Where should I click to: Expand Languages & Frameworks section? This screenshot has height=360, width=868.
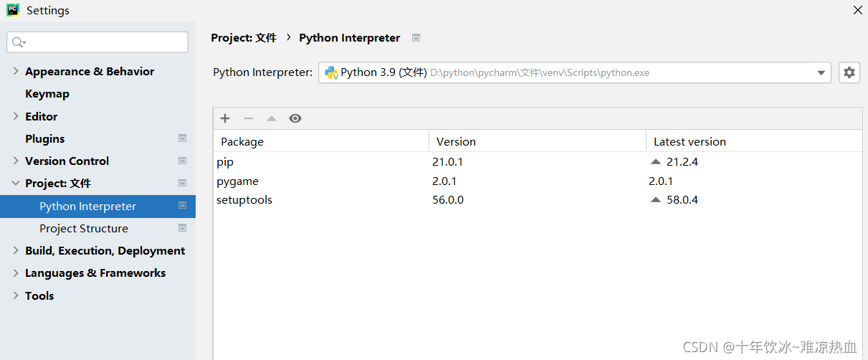[16, 273]
